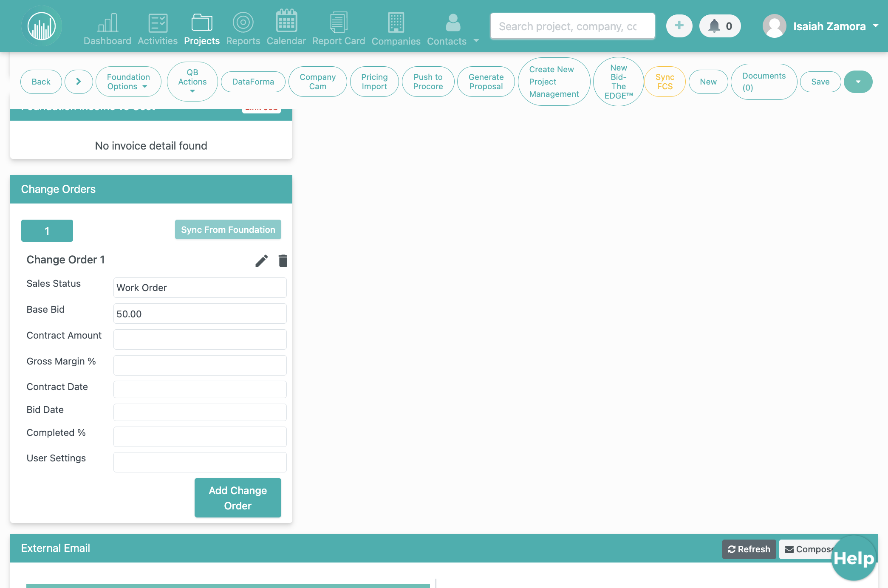Open DataForma toolbar button

point(253,82)
